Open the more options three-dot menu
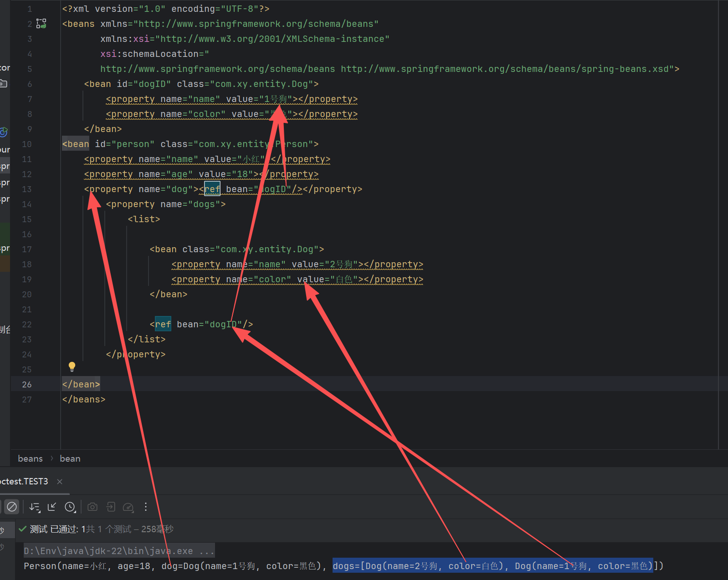The width and height of the screenshot is (728, 580). tap(146, 507)
